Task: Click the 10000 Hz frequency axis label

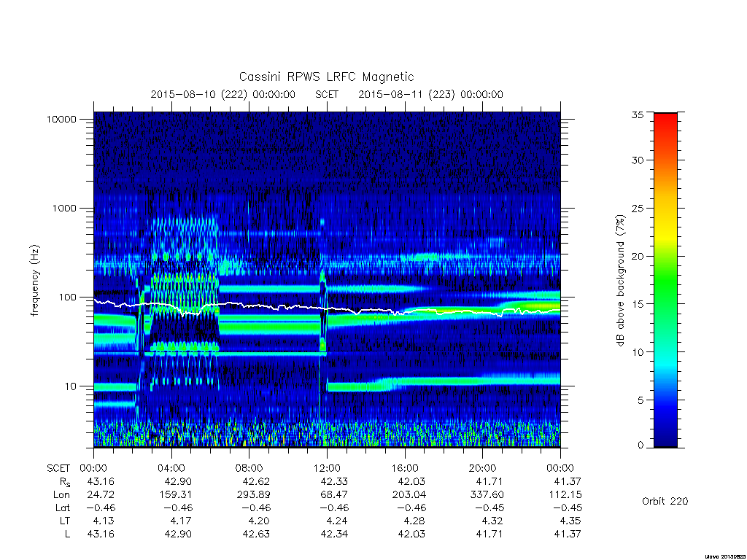Action: pos(61,119)
